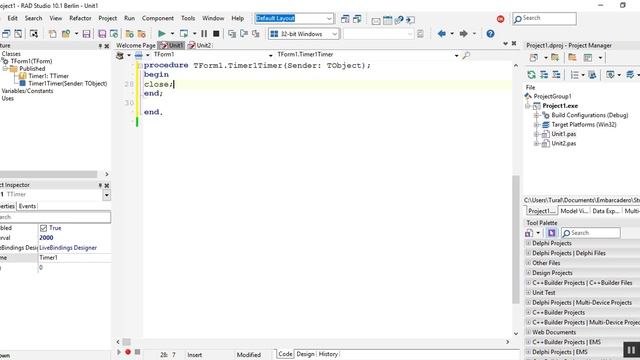640x360 pixels.
Task: Click the Tool Palette Search field
Action: coord(591,233)
